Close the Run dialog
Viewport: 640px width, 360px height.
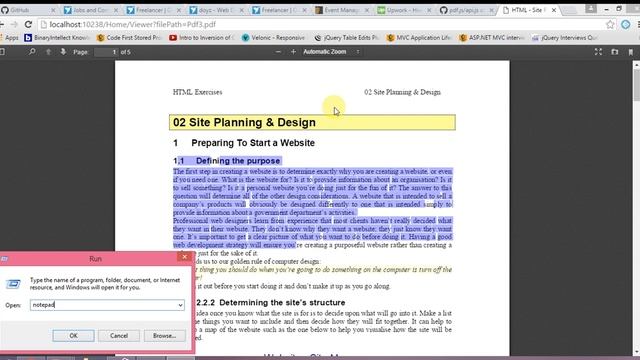(184, 257)
